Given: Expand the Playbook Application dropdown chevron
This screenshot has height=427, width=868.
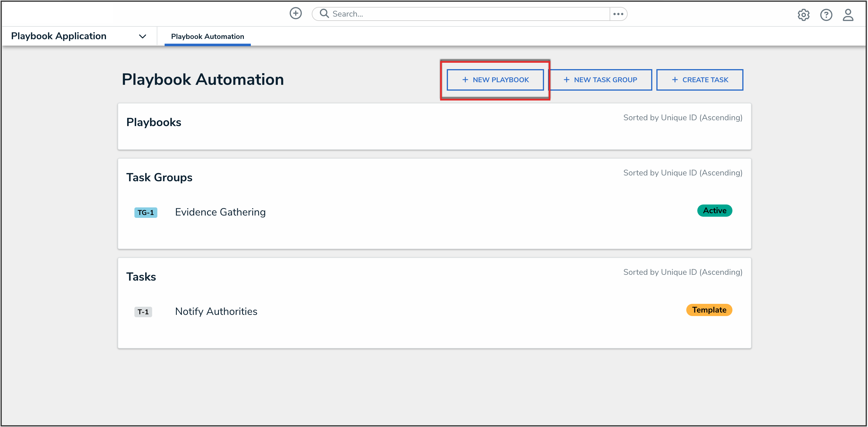Looking at the screenshot, I should point(143,36).
